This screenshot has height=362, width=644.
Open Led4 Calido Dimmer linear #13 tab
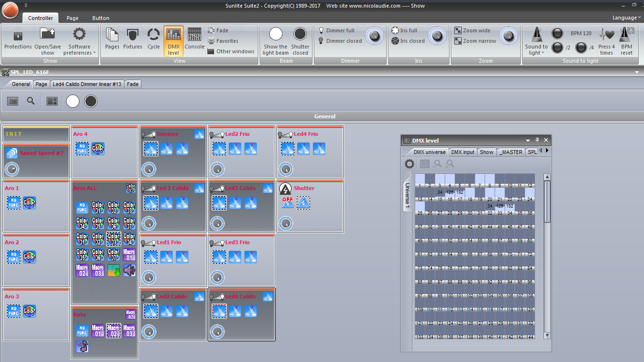point(87,84)
